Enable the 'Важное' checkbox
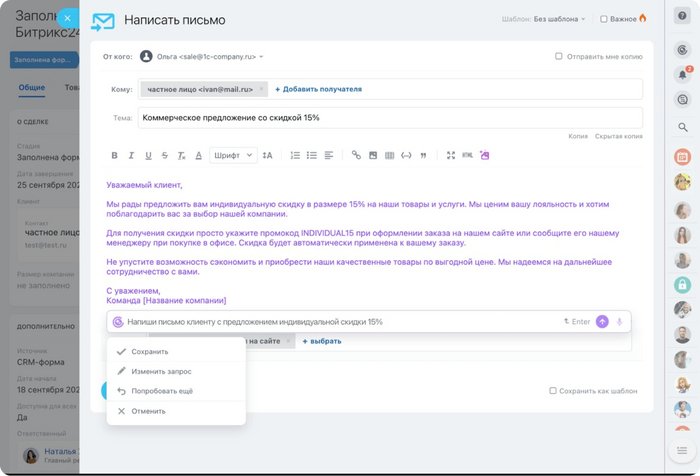This screenshot has width=700, height=476. pos(604,19)
